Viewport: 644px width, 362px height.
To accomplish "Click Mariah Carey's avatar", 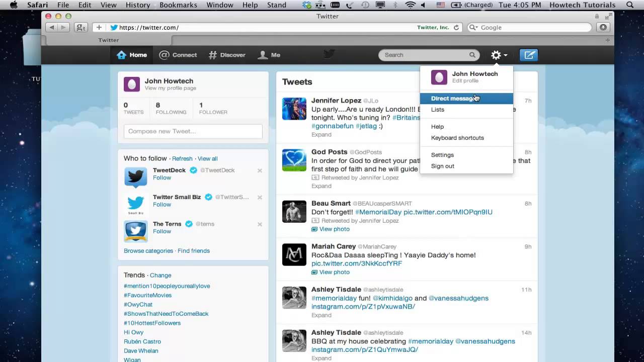I will (x=294, y=254).
